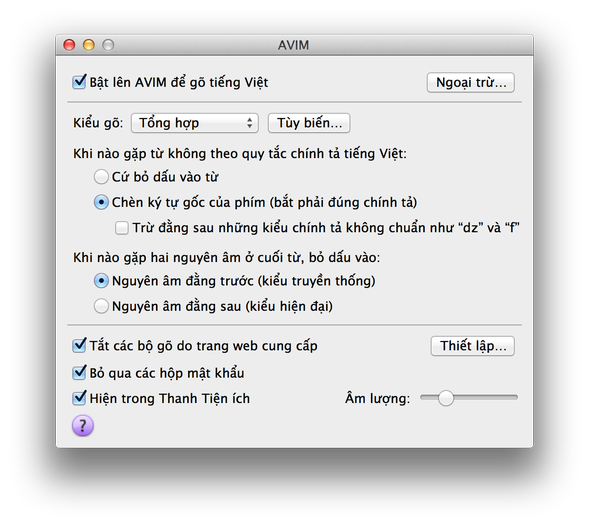The width and height of the screenshot is (589, 525).
Task: Open the "Thiết lập…" settings button
Action: click(x=473, y=346)
